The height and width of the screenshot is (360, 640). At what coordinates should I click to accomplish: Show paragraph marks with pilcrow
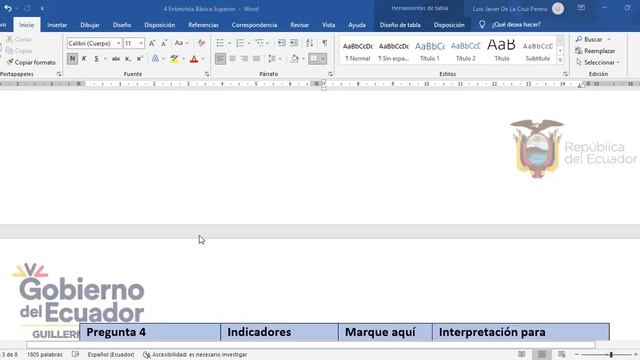click(x=325, y=43)
